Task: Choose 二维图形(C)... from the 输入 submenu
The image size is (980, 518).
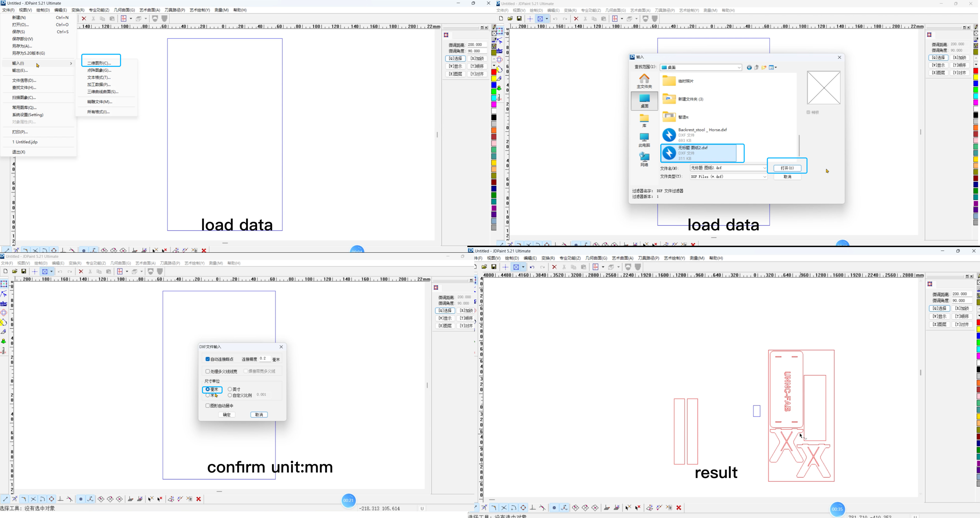Action: point(99,63)
